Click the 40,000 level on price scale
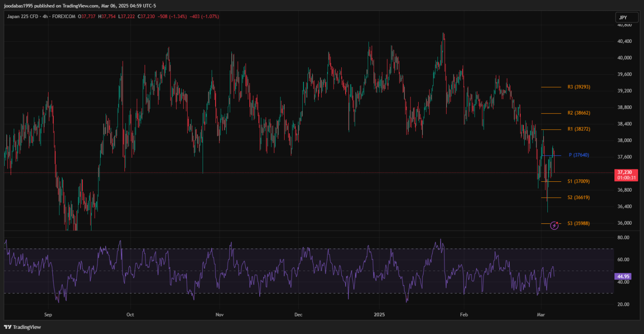 pos(624,58)
